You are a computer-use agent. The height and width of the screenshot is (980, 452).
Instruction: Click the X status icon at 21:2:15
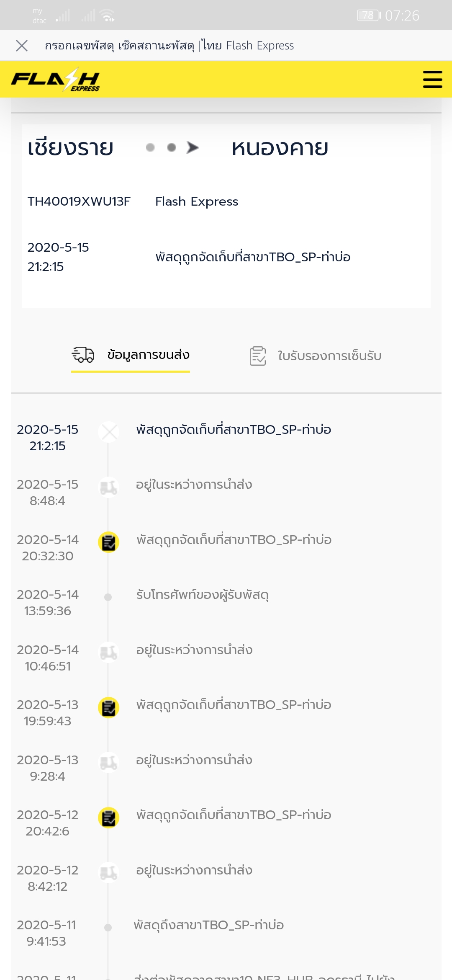click(x=109, y=432)
